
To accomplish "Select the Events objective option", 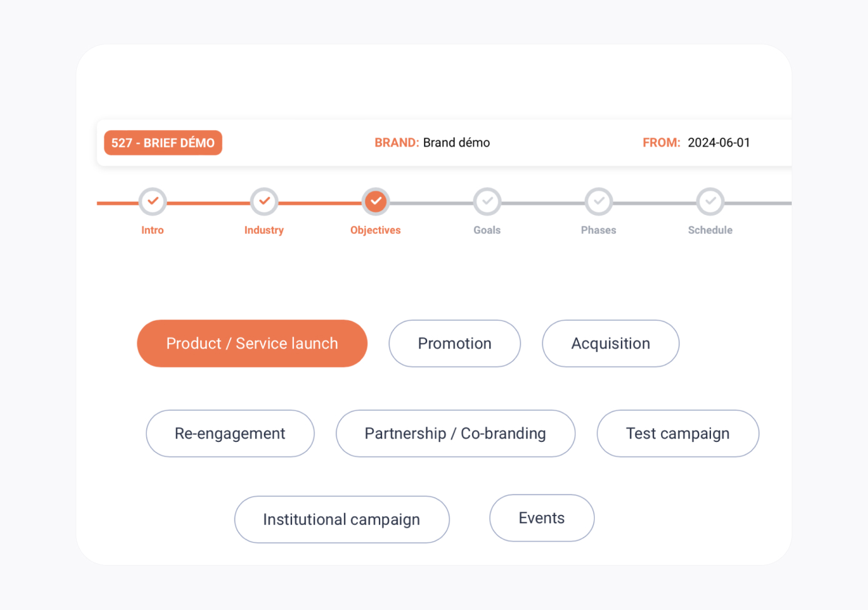I will coord(542,518).
